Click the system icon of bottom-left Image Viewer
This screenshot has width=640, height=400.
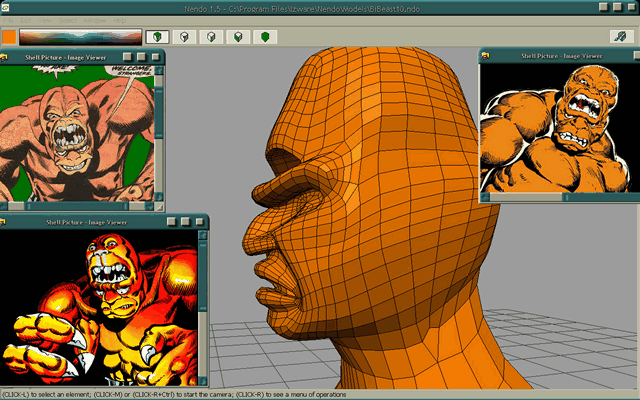(3, 222)
